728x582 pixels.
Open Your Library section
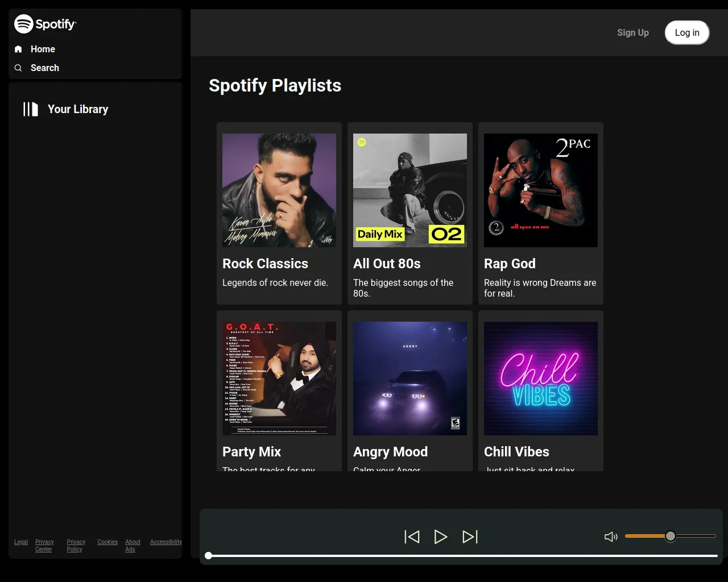[x=78, y=109]
